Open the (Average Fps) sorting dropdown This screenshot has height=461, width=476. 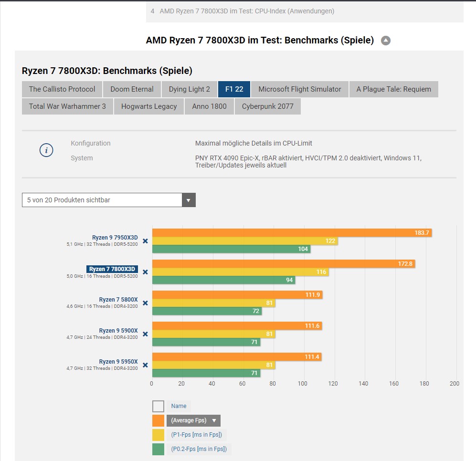click(193, 420)
